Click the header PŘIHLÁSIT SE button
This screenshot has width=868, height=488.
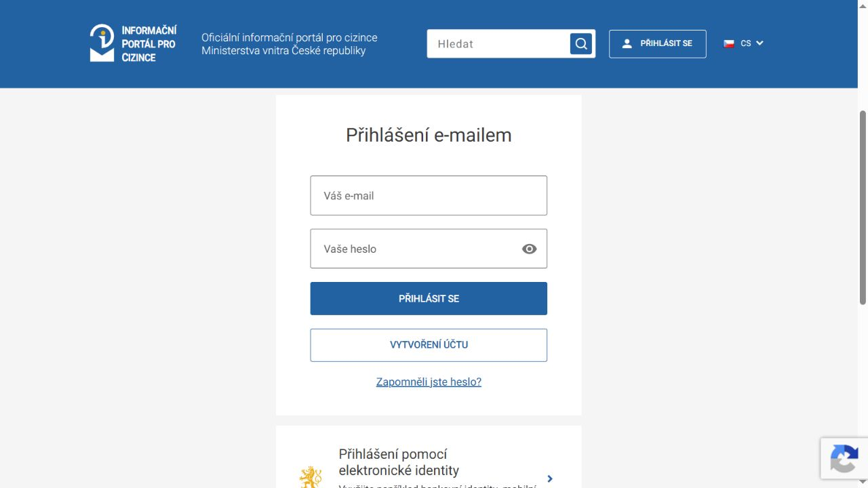click(x=658, y=44)
